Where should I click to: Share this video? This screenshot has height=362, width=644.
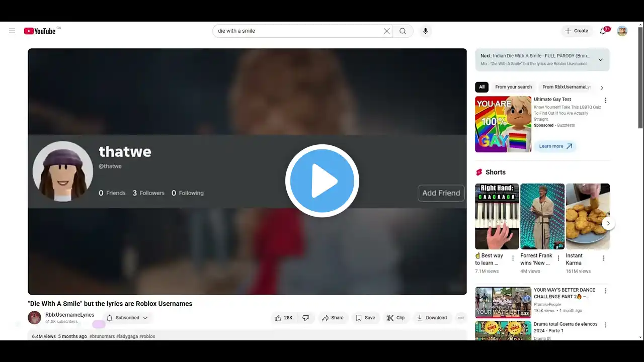tap(333, 318)
